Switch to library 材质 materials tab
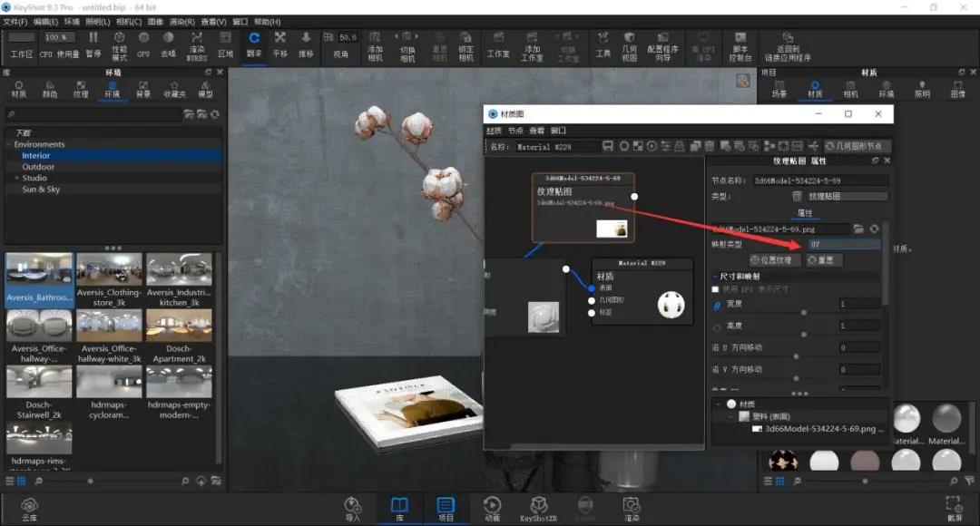This screenshot has width=980, height=526. (19, 90)
